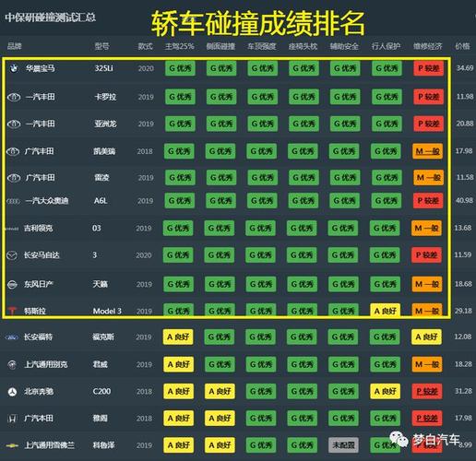This screenshot has height=461, width=476.
Task: Select the 325Li model cell
Action: [x=103, y=68]
